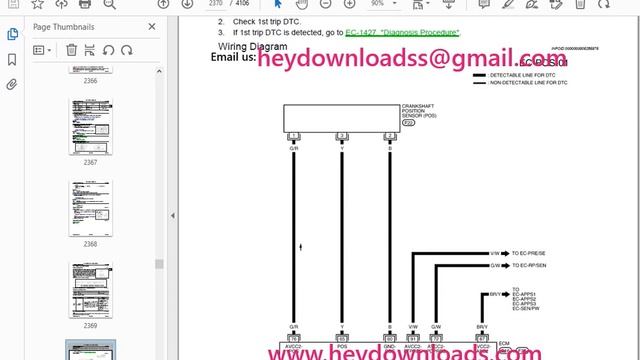Screen dimensions: 640x360
Task: Click the total pages '4106' indicator
Action: point(242,3)
